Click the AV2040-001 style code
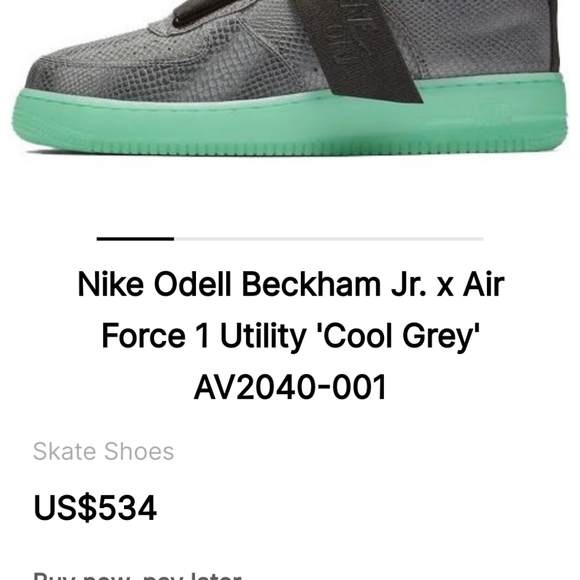This screenshot has width=580, height=580. point(290,387)
